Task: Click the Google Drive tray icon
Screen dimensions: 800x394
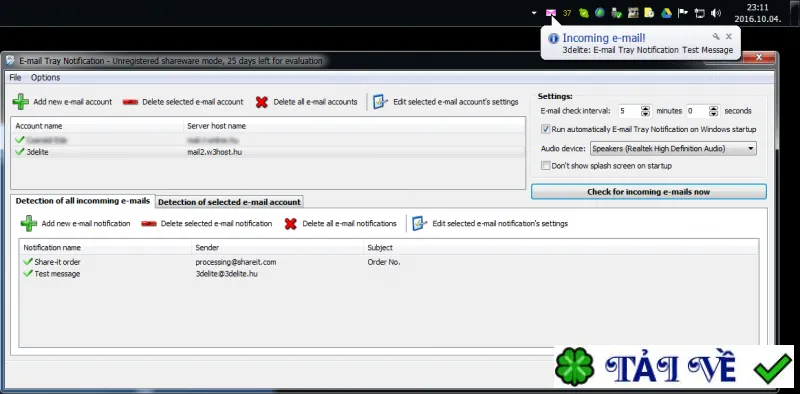Action: coord(666,13)
